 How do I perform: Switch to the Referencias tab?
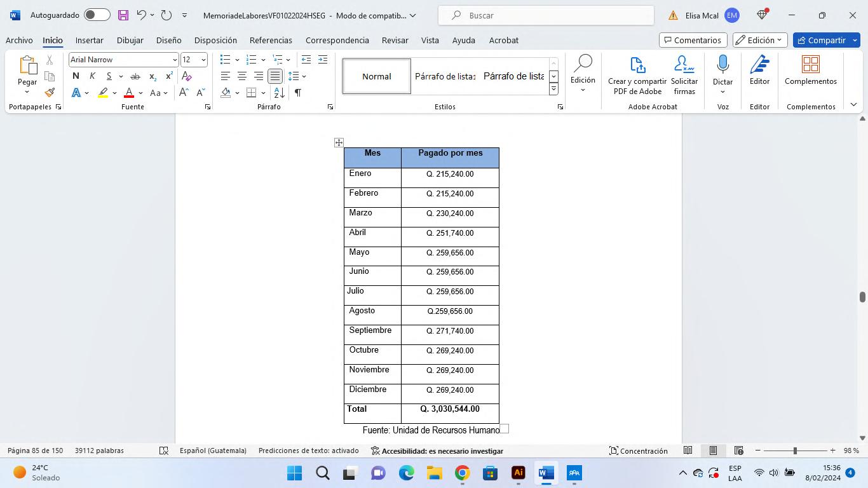(271, 40)
